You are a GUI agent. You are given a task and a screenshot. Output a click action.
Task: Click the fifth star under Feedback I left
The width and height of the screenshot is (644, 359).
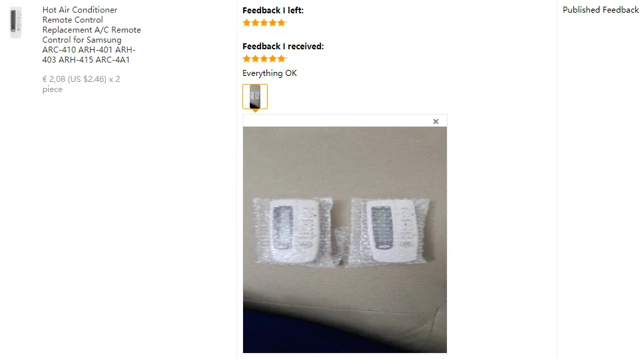(281, 23)
